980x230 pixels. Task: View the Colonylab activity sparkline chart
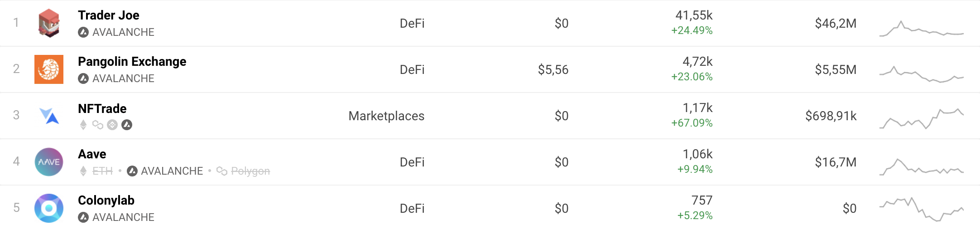pos(921,209)
